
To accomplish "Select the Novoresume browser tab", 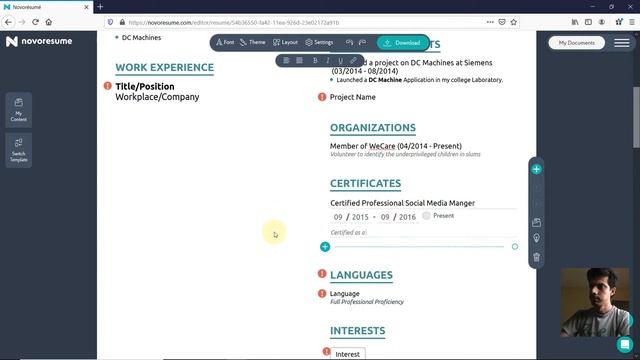I will [x=47, y=7].
